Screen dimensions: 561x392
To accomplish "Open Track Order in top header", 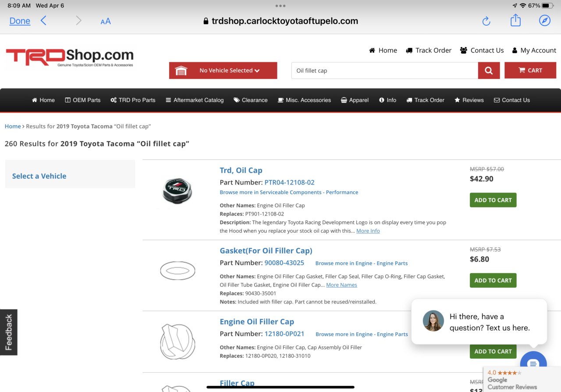I will pyautogui.click(x=429, y=50).
